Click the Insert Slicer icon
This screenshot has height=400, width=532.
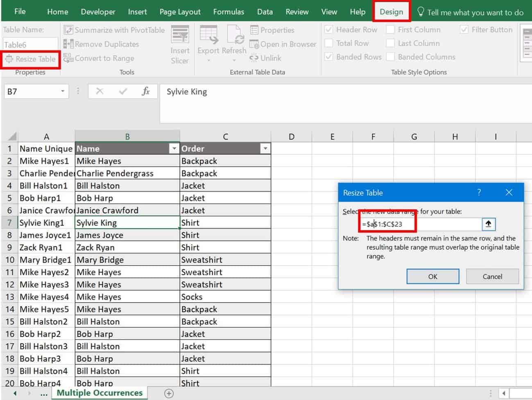point(180,35)
